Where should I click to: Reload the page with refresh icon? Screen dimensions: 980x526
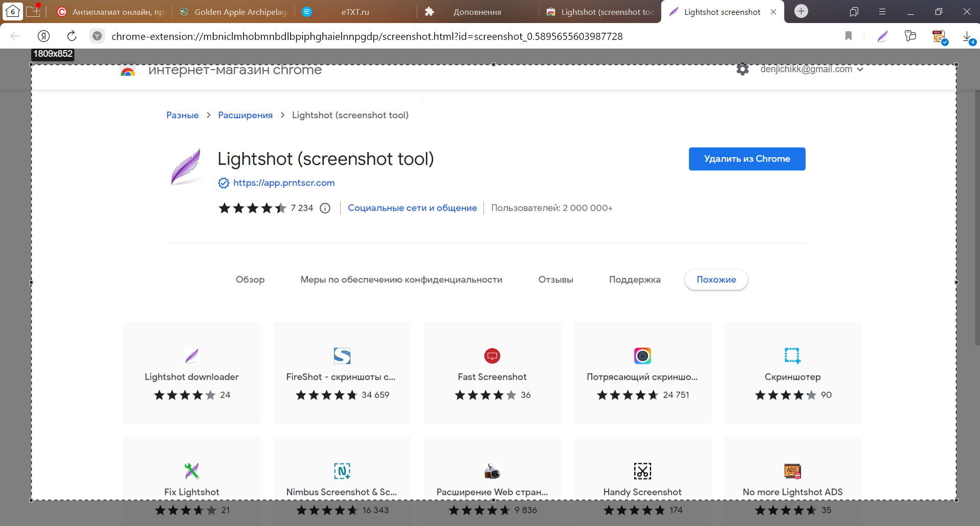(x=72, y=36)
